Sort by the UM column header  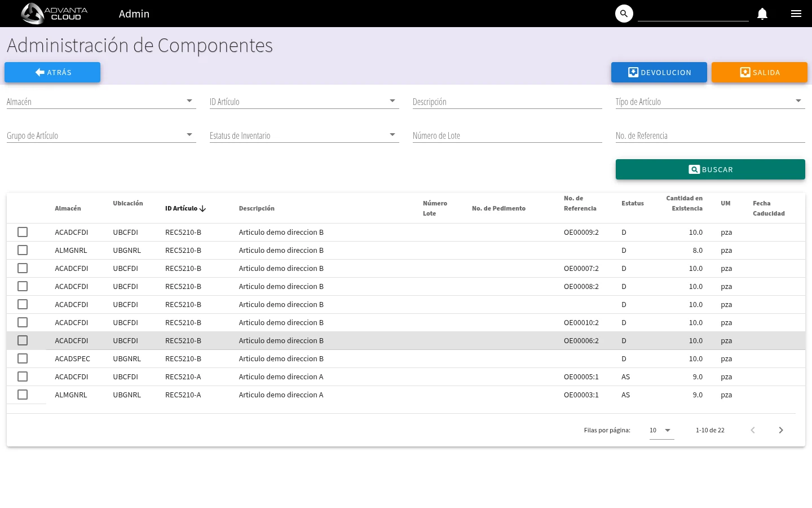pyautogui.click(x=726, y=204)
